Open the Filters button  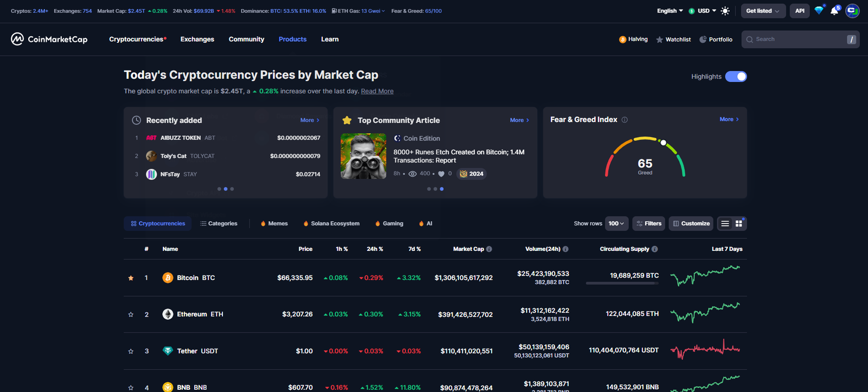649,224
